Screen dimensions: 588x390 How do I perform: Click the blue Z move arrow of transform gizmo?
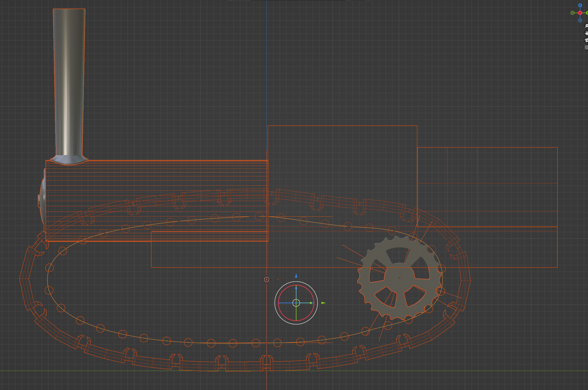(x=296, y=276)
